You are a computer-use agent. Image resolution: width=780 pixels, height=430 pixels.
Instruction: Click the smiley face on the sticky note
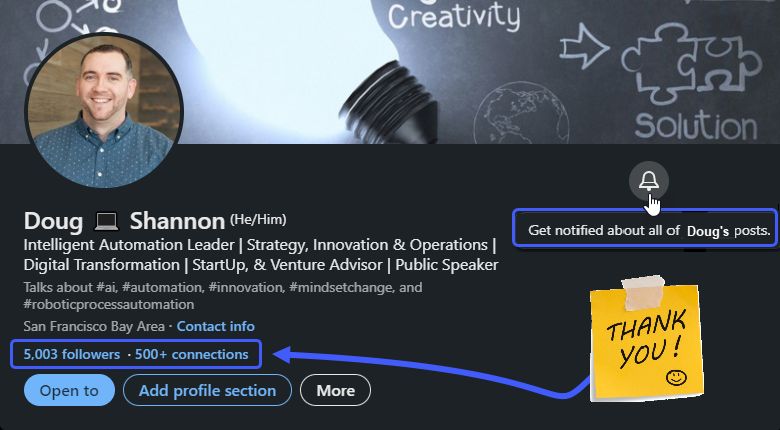pos(677,377)
